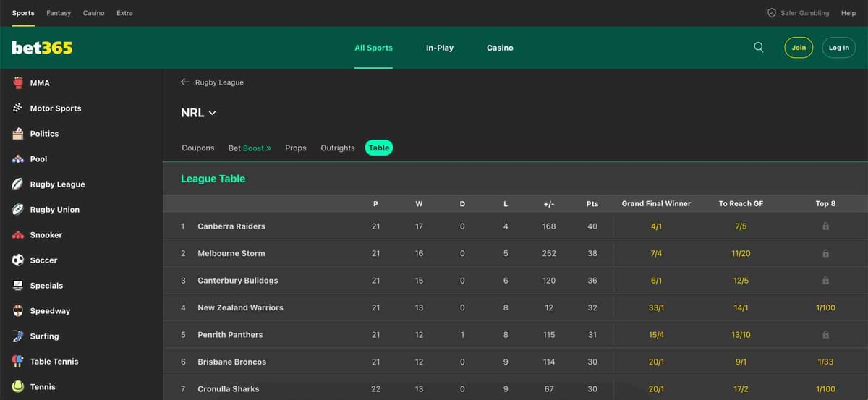Click the Soccer ball icon
868x400 pixels.
click(x=18, y=260)
